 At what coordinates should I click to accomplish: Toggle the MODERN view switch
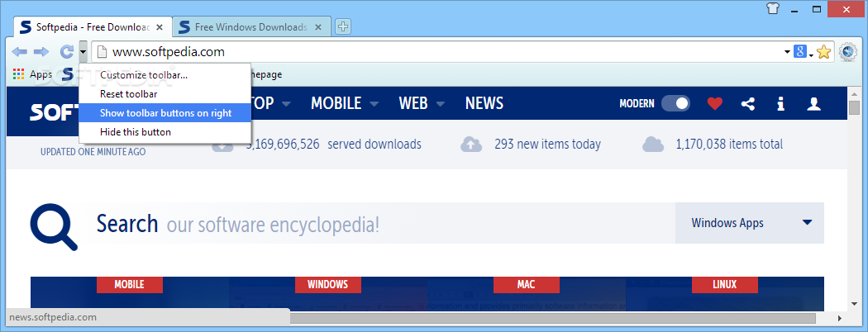[675, 103]
